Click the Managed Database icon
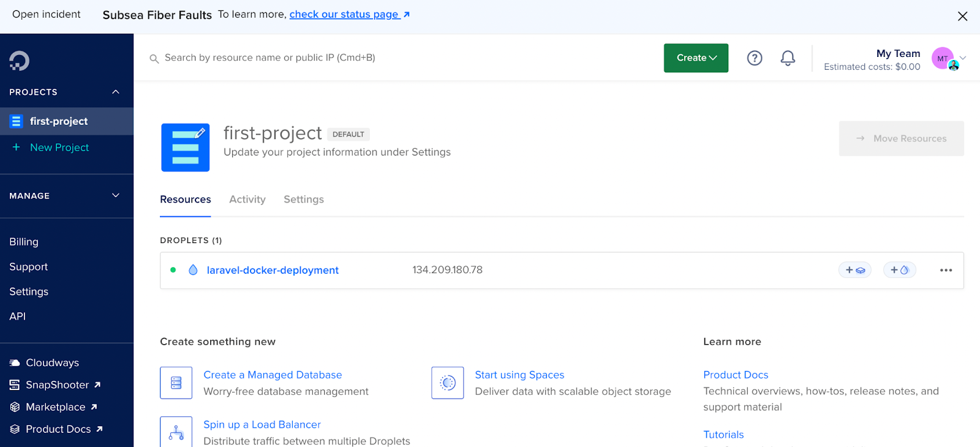 pyautogui.click(x=176, y=383)
